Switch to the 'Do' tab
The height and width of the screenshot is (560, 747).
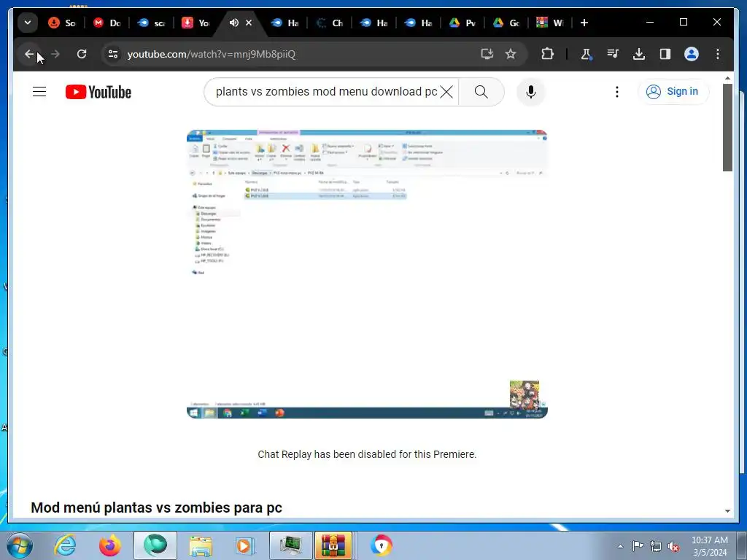(x=107, y=23)
